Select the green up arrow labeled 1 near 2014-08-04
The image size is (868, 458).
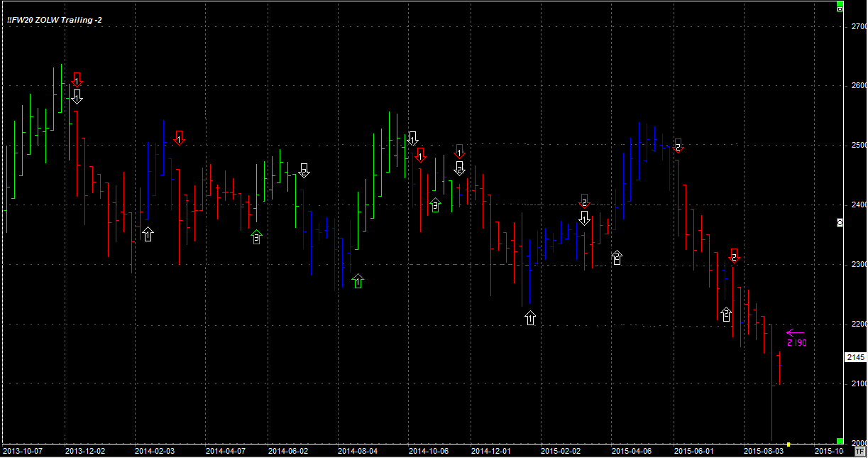[358, 280]
